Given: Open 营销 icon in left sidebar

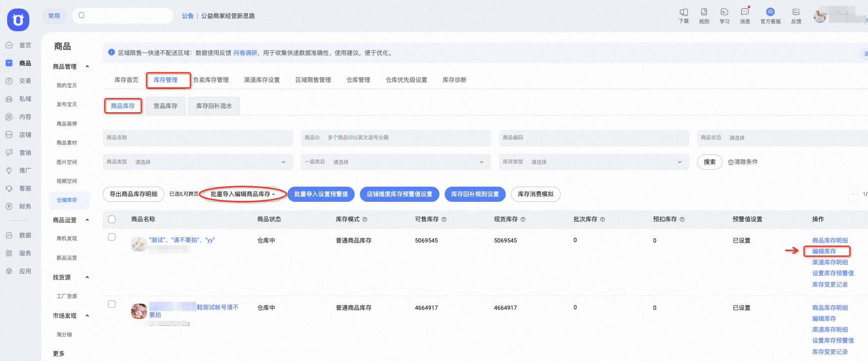Looking at the screenshot, I should pos(9,153).
